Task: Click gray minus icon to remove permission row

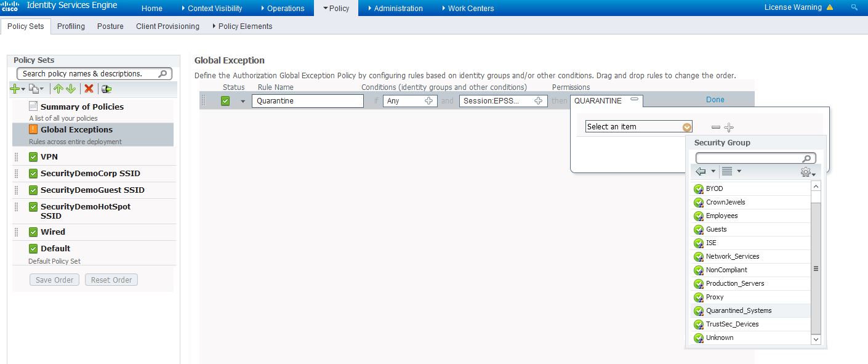Action: point(715,127)
